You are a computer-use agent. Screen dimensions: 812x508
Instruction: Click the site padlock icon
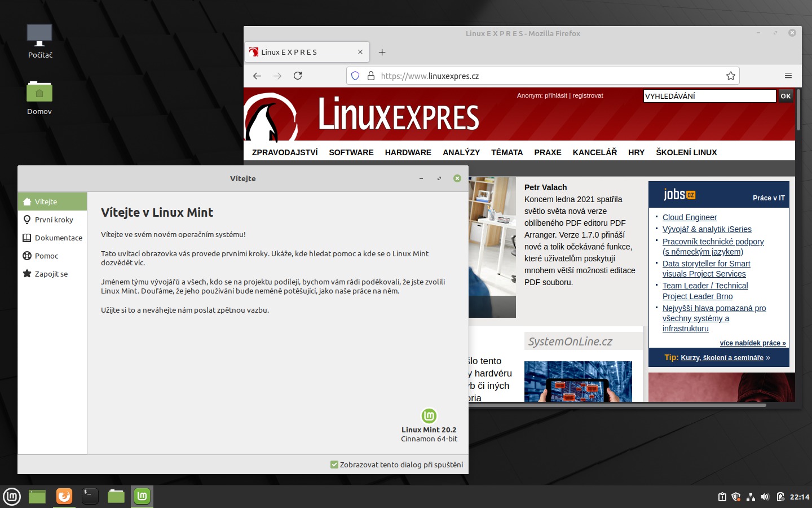click(371, 76)
